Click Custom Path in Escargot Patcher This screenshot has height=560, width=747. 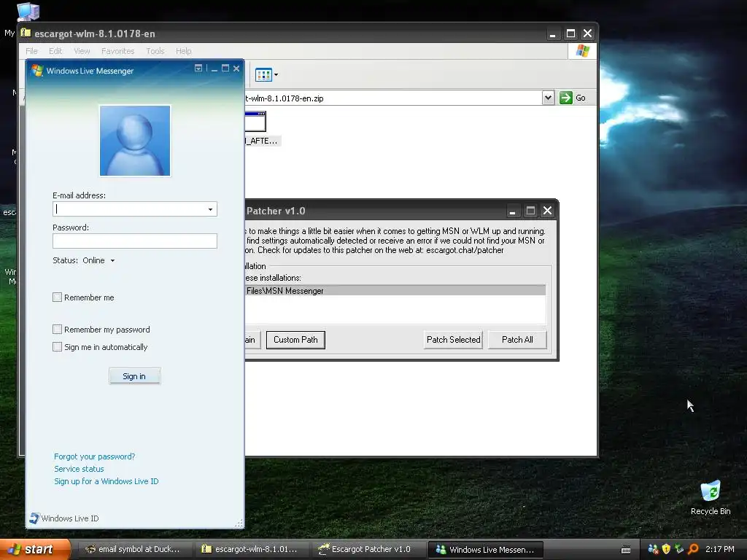(x=295, y=340)
